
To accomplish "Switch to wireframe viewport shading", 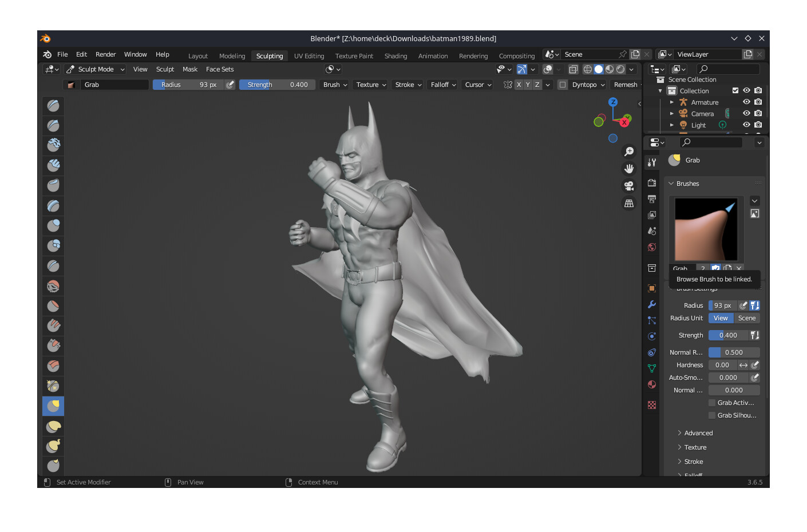I will (588, 69).
